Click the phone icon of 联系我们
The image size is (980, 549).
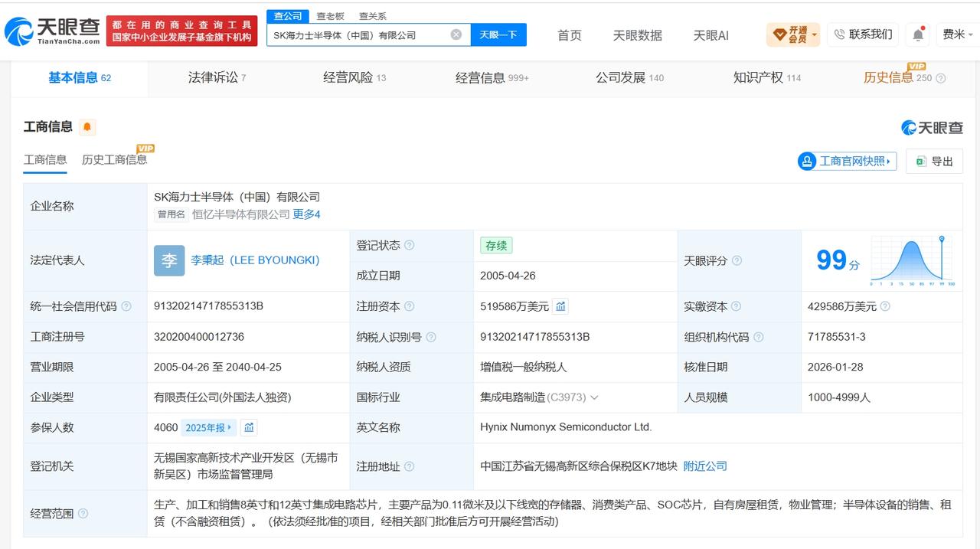tap(839, 34)
